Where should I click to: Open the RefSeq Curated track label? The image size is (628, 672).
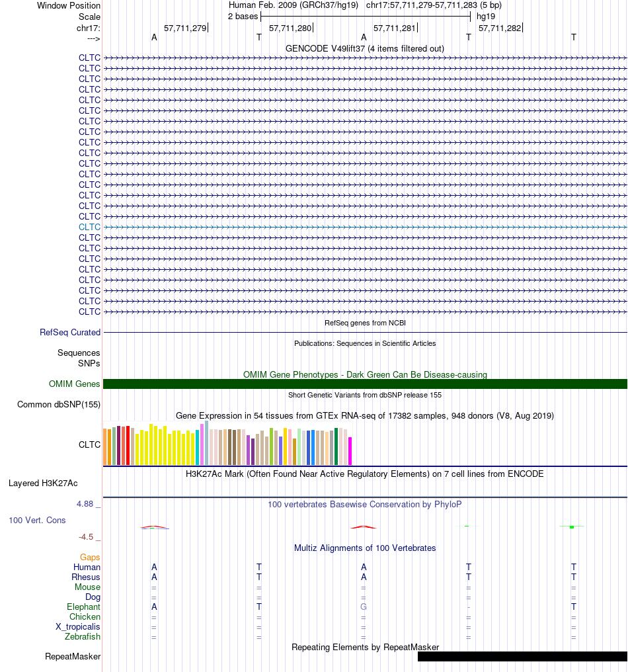pyautogui.click(x=70, y=332)
